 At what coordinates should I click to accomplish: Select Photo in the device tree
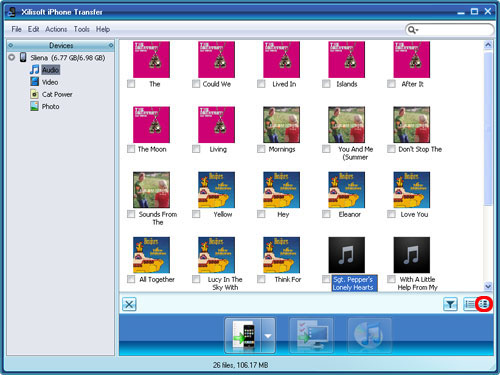(51, 107)
